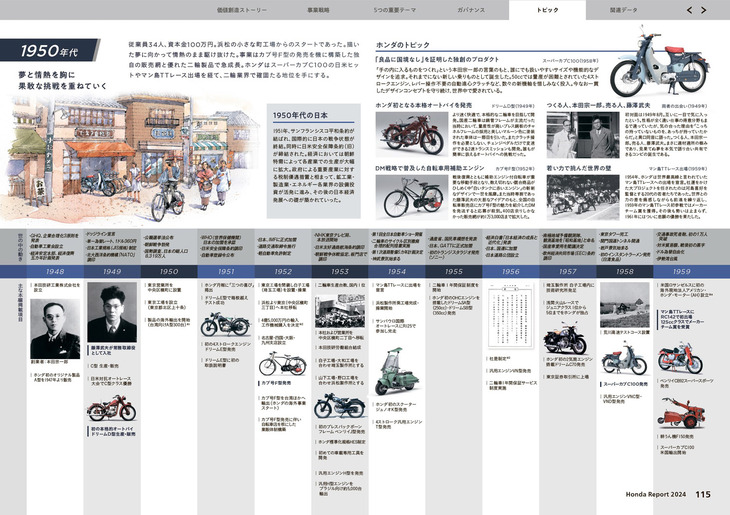Select the 1953 timeline year marker
The height and width of the screenshot is (515, 730).
[340, 271]
